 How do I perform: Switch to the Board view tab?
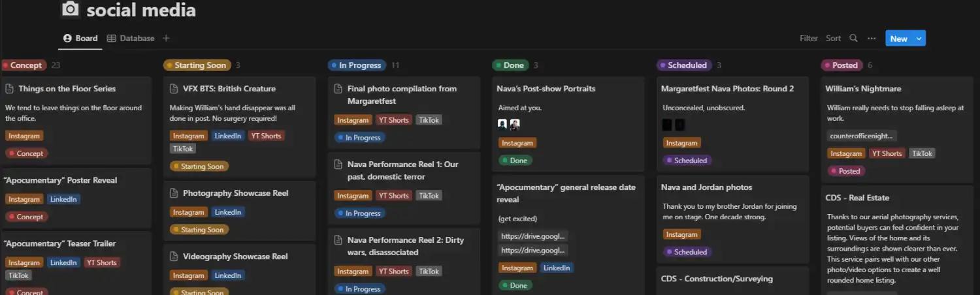pos(80,39)
